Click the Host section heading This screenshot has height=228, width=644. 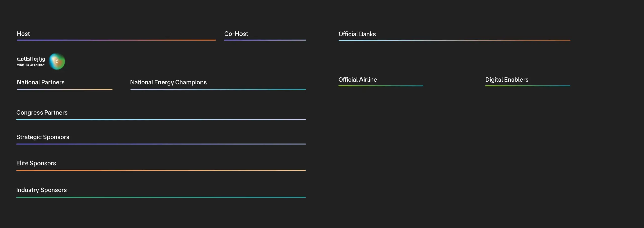[23, 34]
